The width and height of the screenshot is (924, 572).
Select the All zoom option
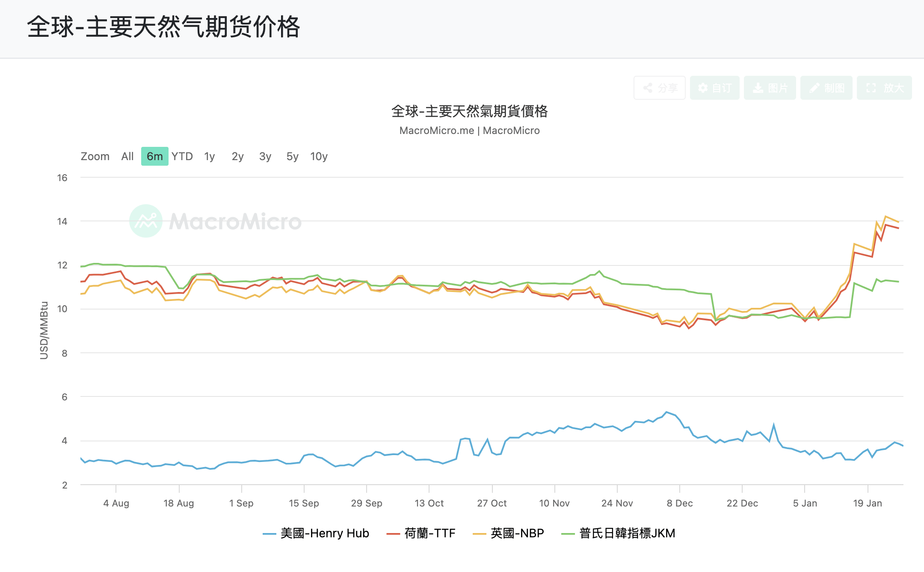pos(127,157)
